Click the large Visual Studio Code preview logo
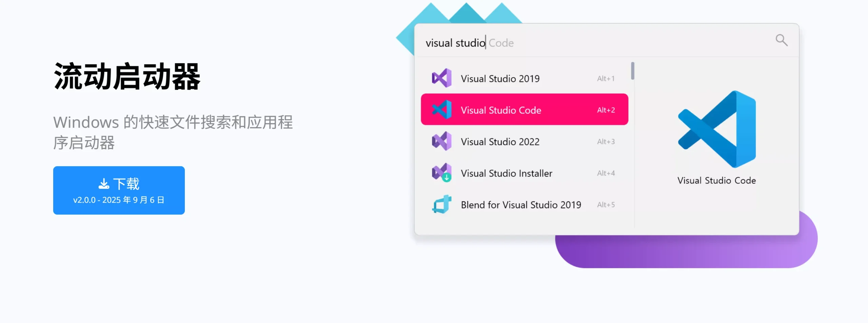 coord(717,129)
